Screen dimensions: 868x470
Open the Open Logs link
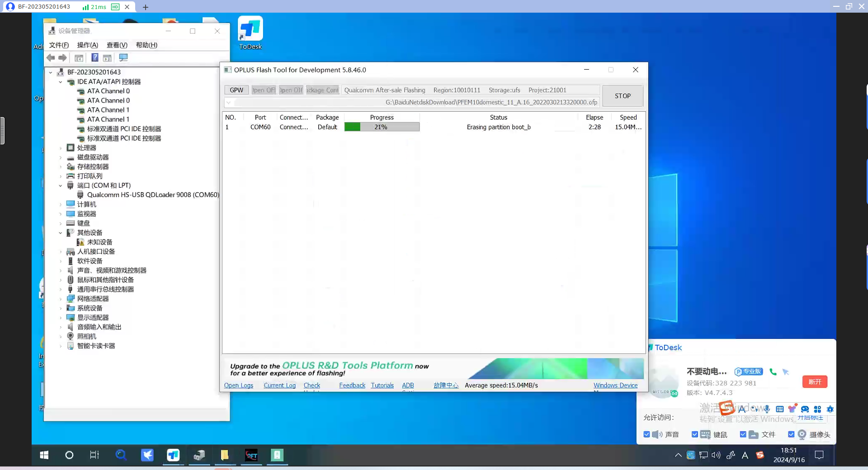point(239,385)
